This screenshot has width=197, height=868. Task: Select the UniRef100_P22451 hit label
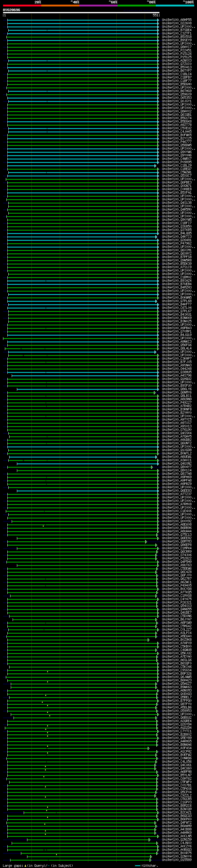[176, 50]
